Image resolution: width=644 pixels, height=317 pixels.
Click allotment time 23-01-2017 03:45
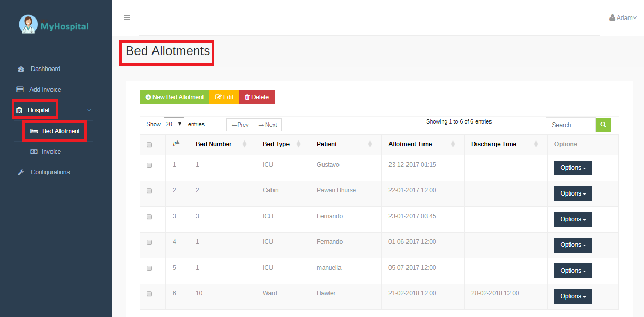pyautogui.click(x=412, y=216)
